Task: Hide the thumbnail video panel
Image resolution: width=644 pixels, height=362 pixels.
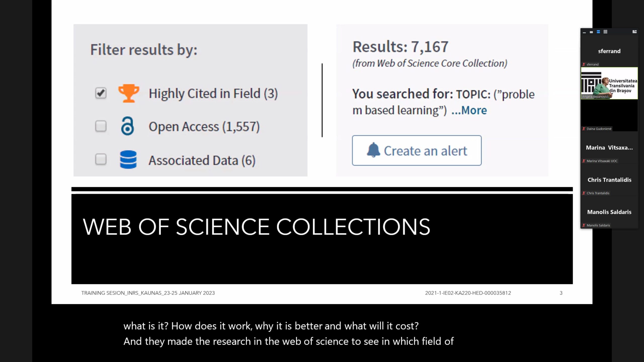Action: (584, 32)
